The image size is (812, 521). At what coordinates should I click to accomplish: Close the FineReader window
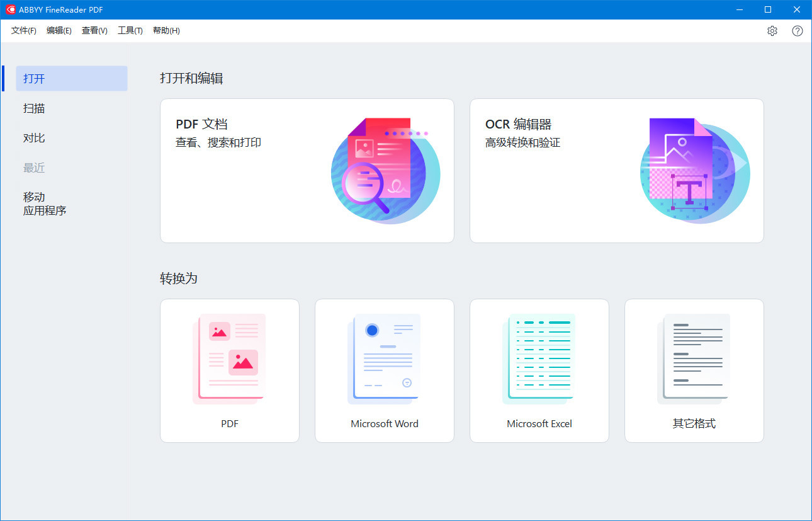click(797, 9)
